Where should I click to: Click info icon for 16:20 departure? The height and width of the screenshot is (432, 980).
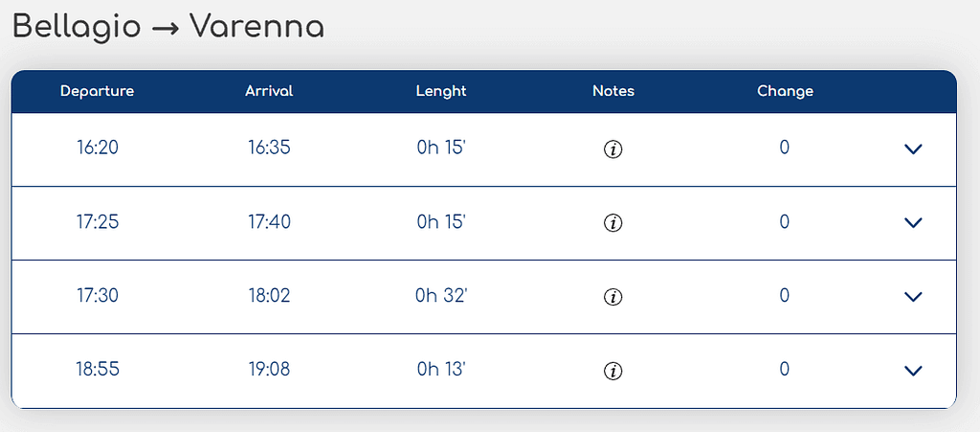tap(613, 149)
